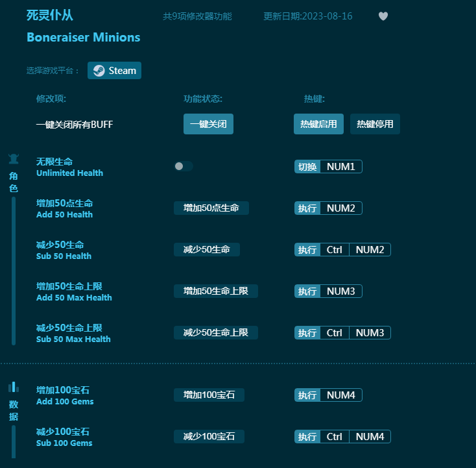Disable hotkeys with 热键停用 button
The image size is (476, 468).
[375, 124]
